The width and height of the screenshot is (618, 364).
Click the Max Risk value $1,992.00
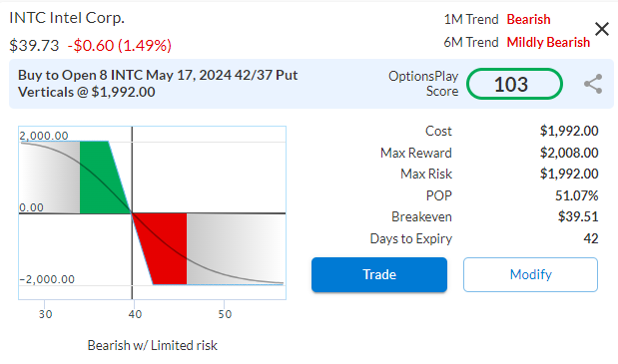(x=569, y=174)
